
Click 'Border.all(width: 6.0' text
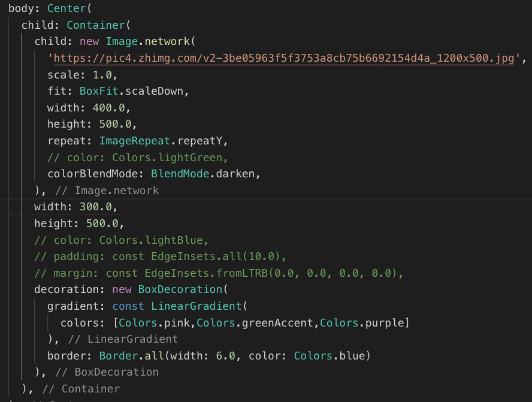pos(167,356)
